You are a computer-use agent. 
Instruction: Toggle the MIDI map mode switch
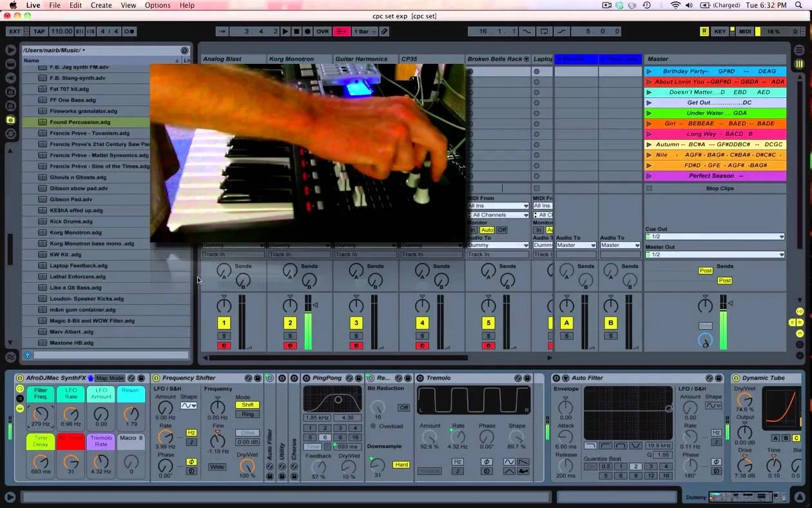pyautogui.click(x=745, y=31)
